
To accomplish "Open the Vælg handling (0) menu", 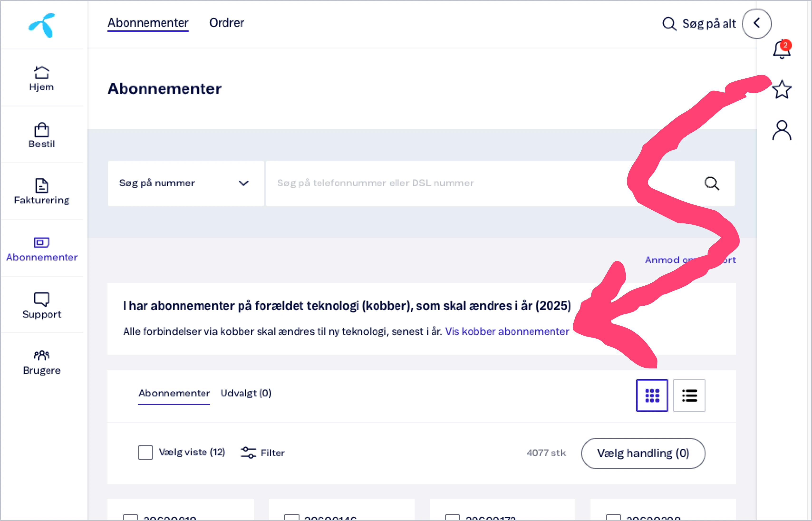I will pos(643,453).
